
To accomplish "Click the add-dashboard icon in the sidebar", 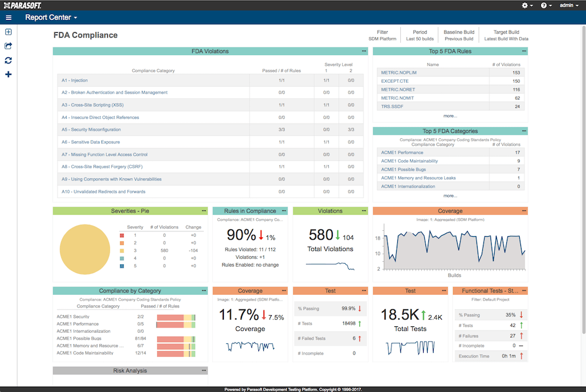I will [x=8, y=32].
